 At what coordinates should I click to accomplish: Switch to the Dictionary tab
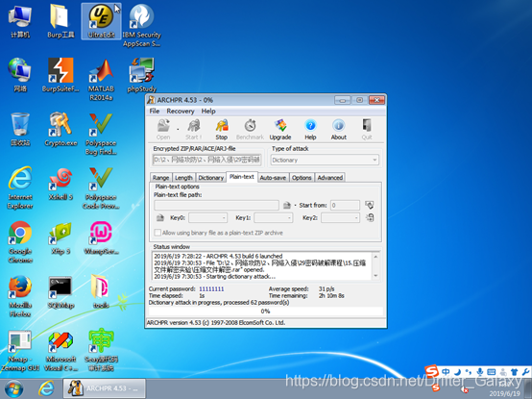click(210, 178)
